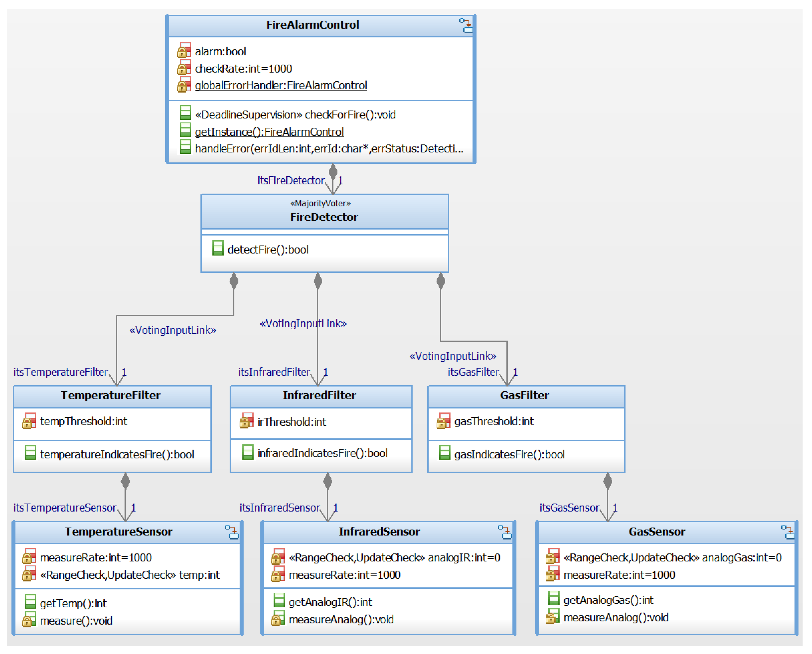Image resolution: width=812 pixels, height=654 pixels.
Task: Click green icon beside getInstance() operation
Action: tap(185, 130)
